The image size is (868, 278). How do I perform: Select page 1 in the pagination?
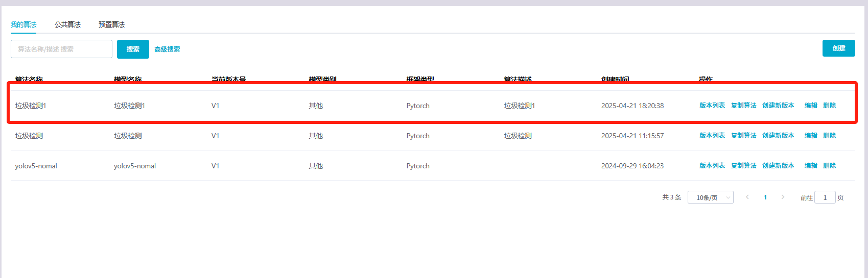[765, 197]
